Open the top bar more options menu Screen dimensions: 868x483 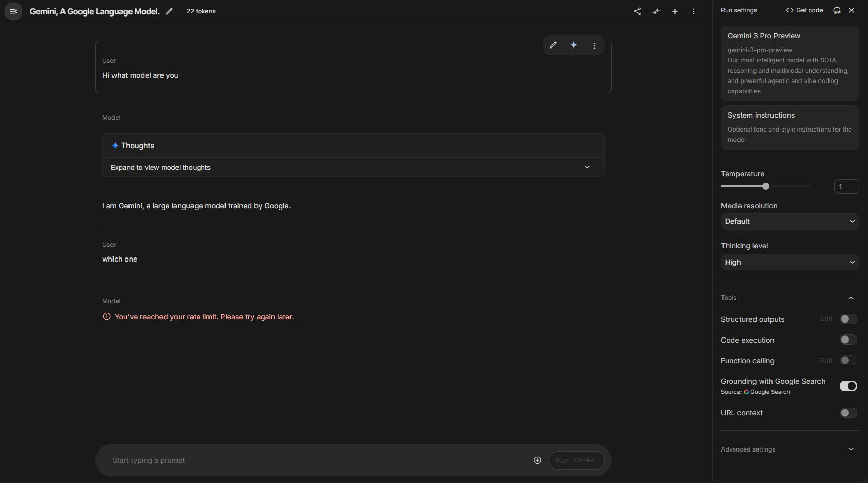694,11
